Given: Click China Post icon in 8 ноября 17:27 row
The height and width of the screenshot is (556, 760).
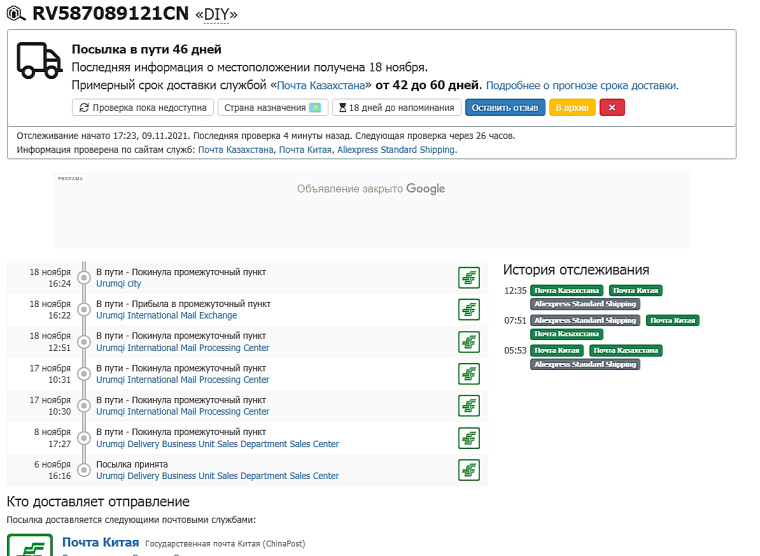Looking at the screenshot, I should click(x=469, y=438).
